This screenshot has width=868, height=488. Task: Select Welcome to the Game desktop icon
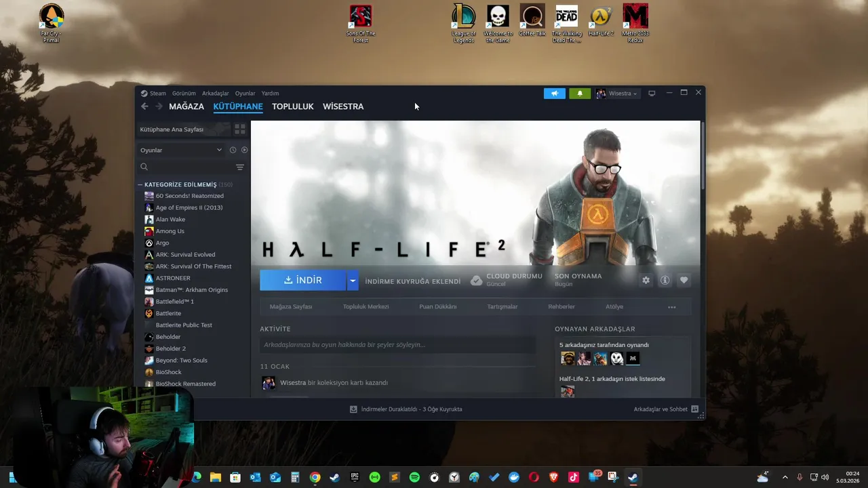498,24
